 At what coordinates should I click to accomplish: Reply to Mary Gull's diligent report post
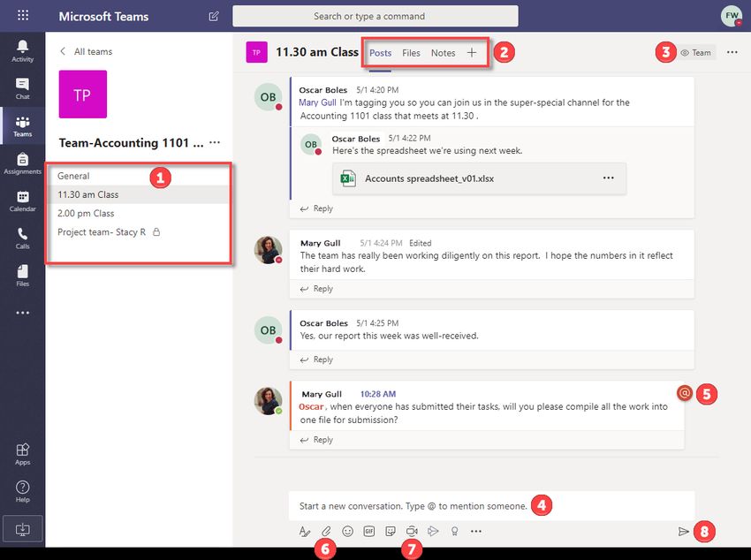click(x=316, y=289)
